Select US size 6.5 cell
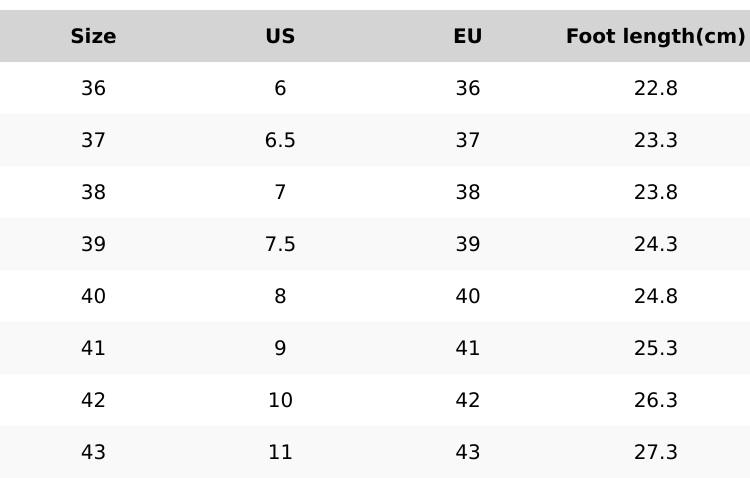 [x=280, y=141]
